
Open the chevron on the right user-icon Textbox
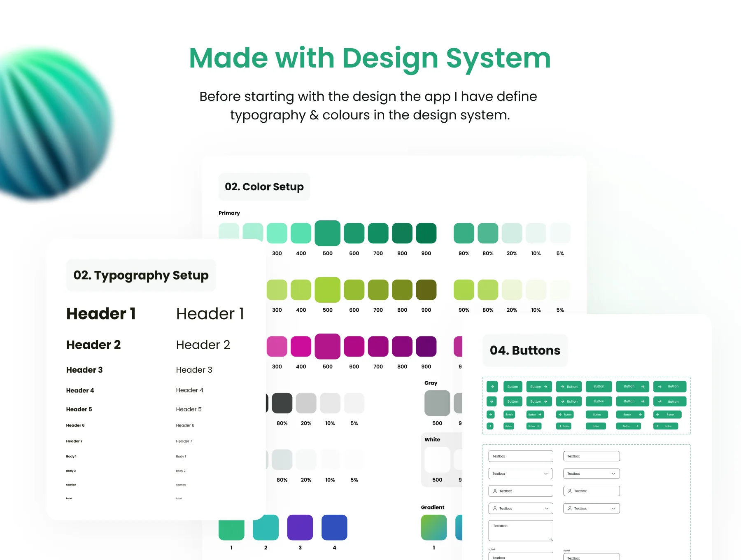point(613,509)
